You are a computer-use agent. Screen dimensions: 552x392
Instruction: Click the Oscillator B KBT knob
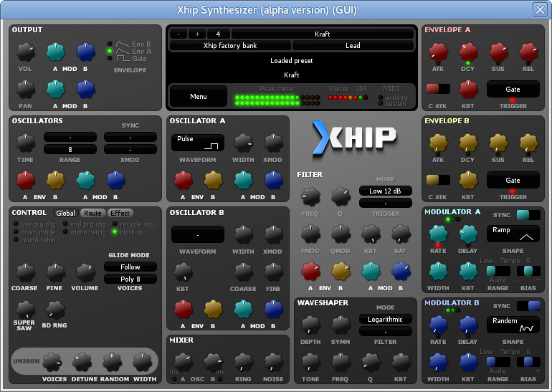pos(183,273)
